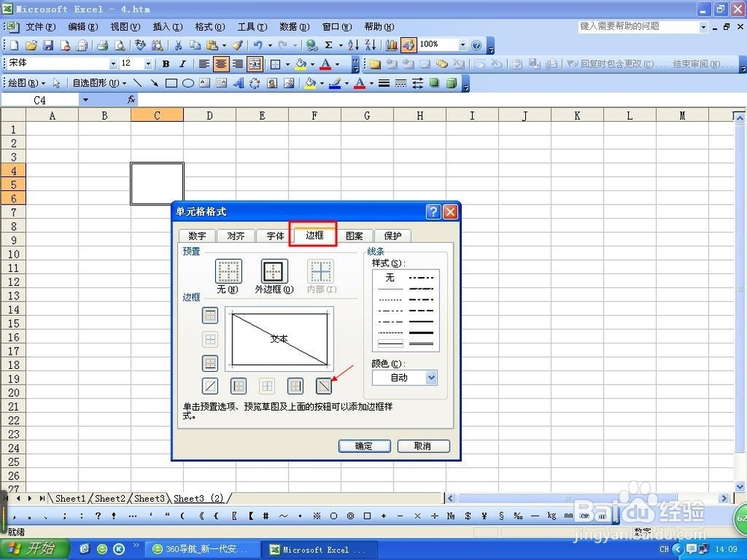Click the Merge and Center icon
The width and height of the screenshot is (747, 560).
tap(255, 63)
